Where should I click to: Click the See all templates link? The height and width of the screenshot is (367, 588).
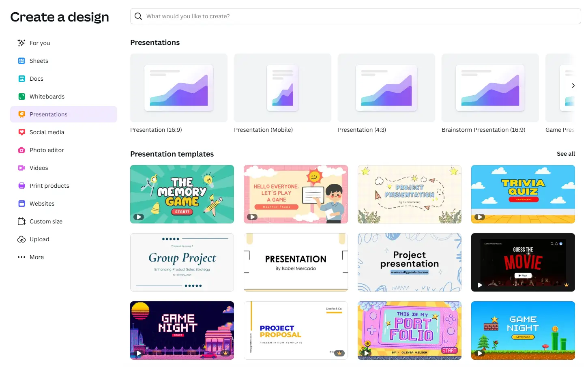coord(566,154)
